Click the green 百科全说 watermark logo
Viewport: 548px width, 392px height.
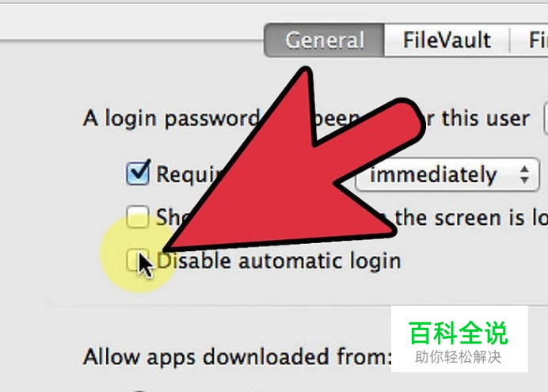pos(459,333)
